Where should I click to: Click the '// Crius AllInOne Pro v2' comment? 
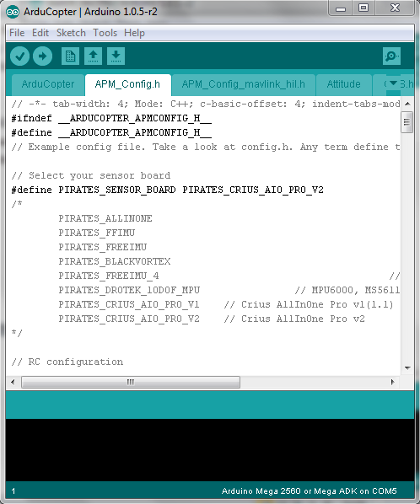(x=294, y=319)
